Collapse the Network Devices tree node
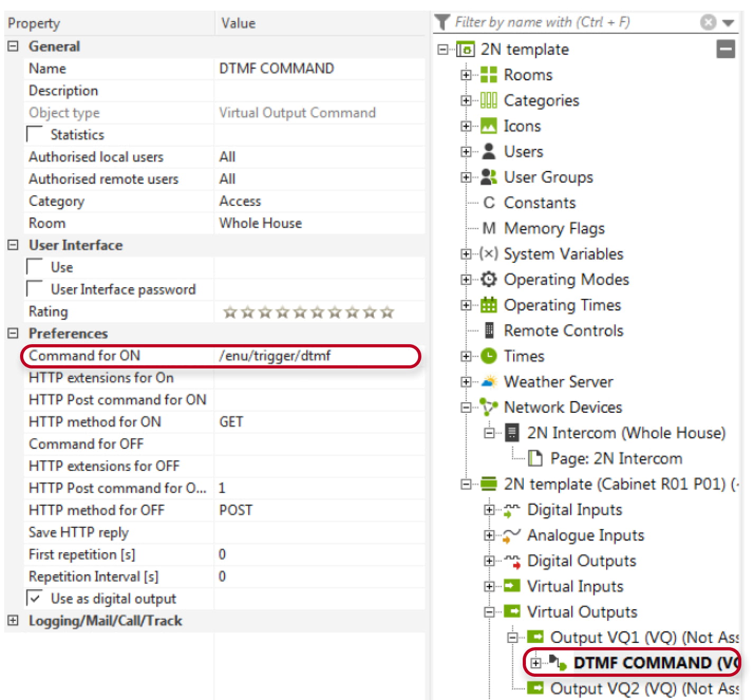The height and width of the screenshot is (700, 754). [x=466, y=407]
